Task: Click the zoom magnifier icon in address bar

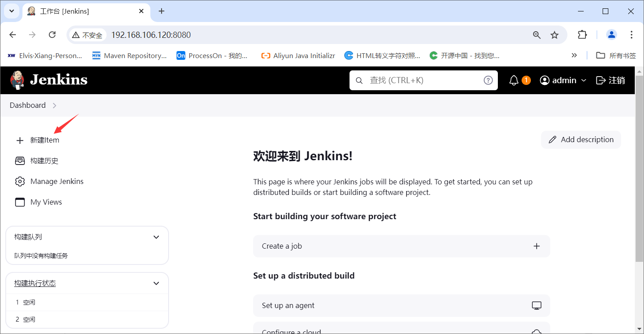Action: coord(537,35)
